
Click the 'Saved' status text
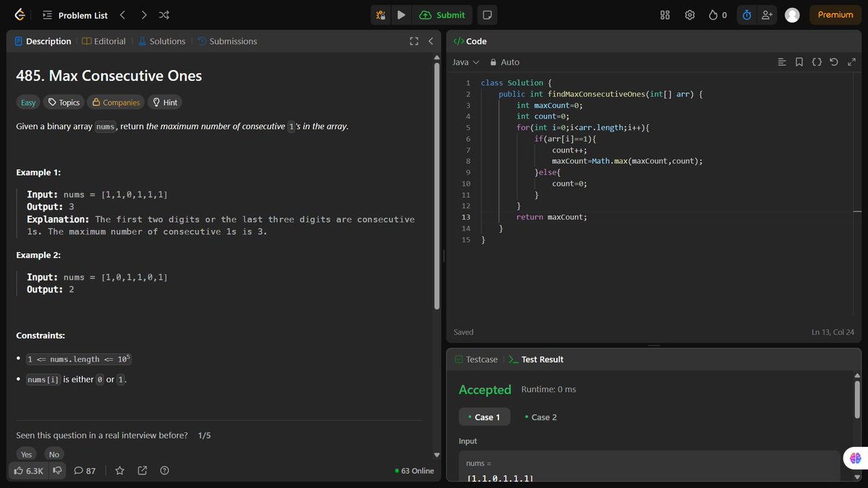click(464, 333)
